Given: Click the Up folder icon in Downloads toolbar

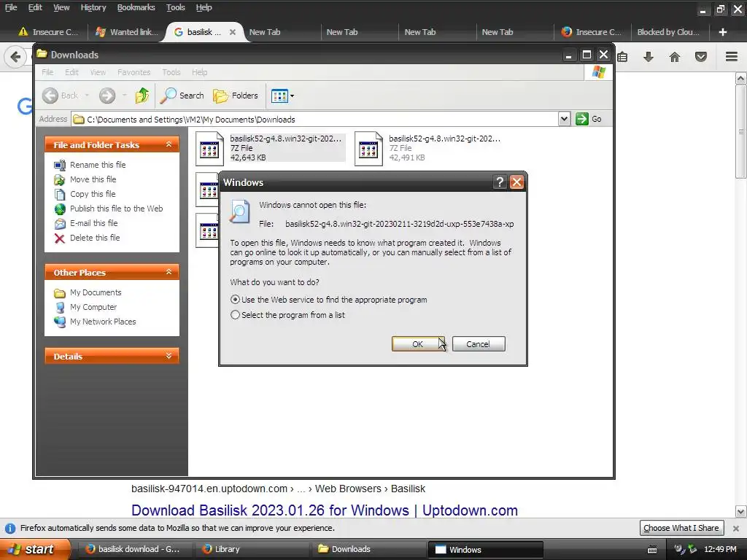Looking at the screenshot, I should tap(142, 96).
